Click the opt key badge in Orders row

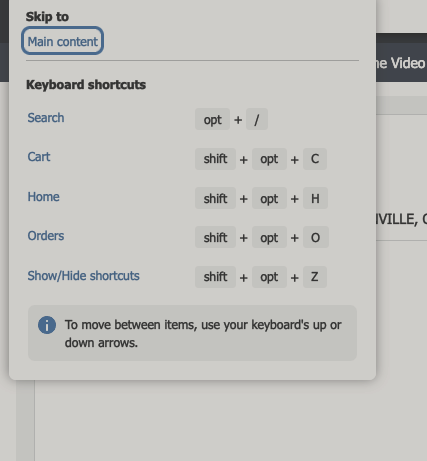(269, 237)
